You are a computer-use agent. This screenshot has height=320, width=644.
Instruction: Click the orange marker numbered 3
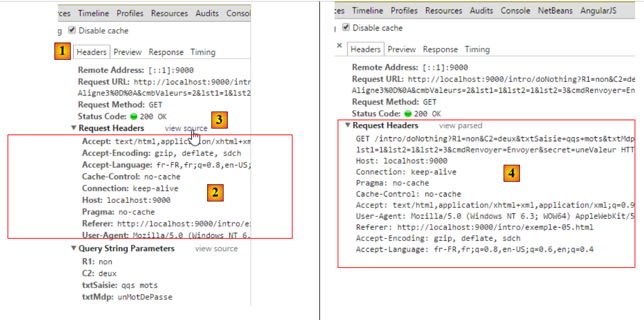click(x=219, y=120)
